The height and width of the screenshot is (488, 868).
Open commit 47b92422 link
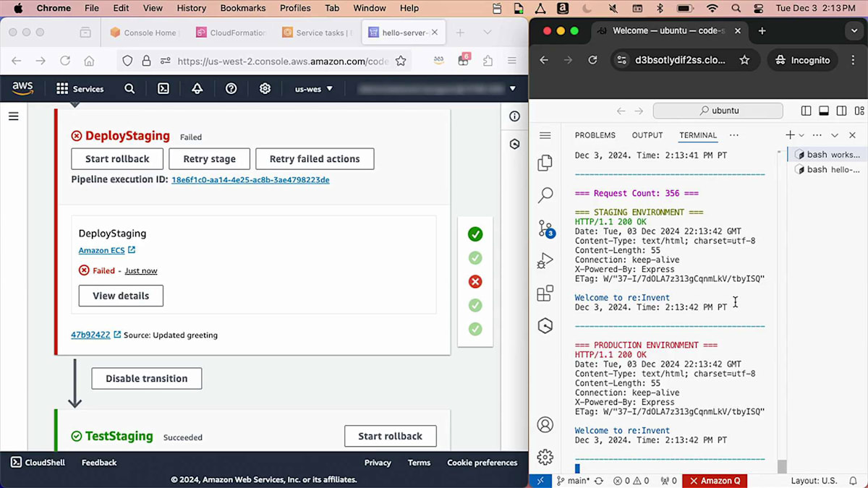tap(95, 335)
